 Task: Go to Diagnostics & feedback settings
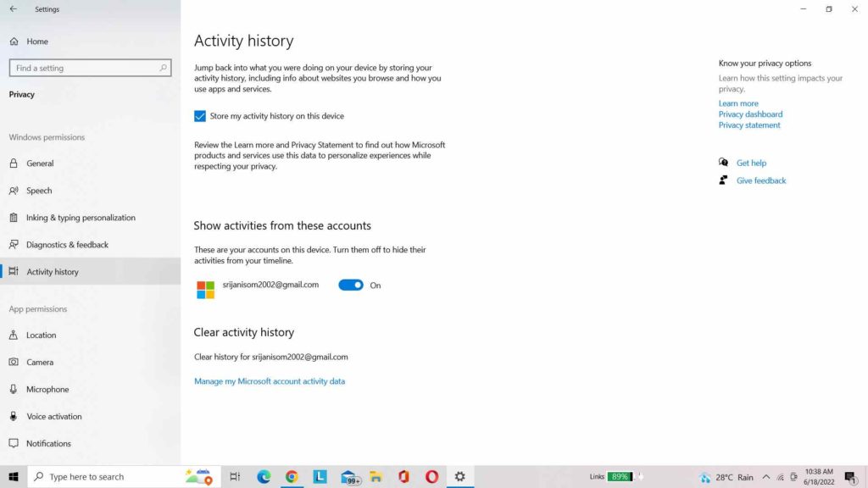click(x=68, y=244)
